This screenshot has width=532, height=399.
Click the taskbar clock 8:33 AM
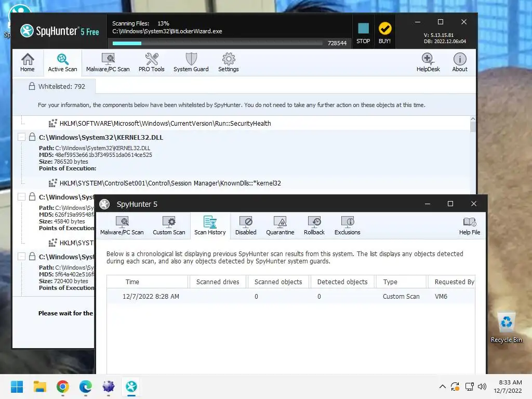[510, 382]
